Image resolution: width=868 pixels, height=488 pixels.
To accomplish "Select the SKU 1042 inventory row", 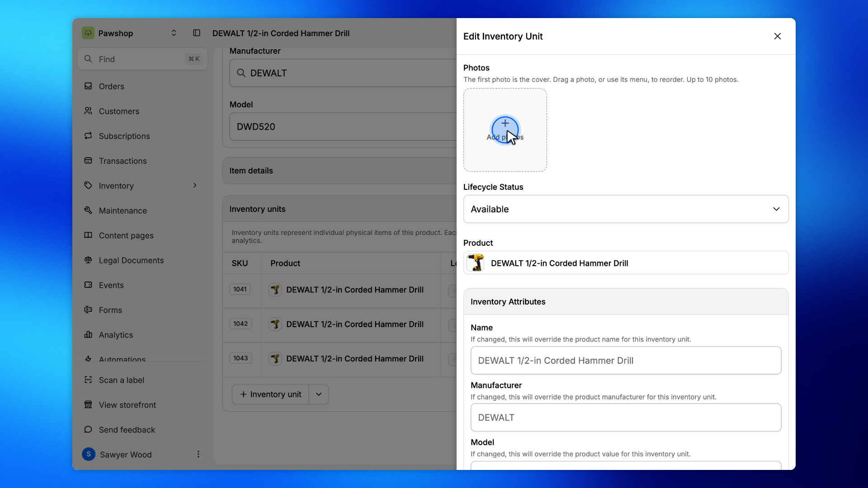I will (x=340, y=324).
